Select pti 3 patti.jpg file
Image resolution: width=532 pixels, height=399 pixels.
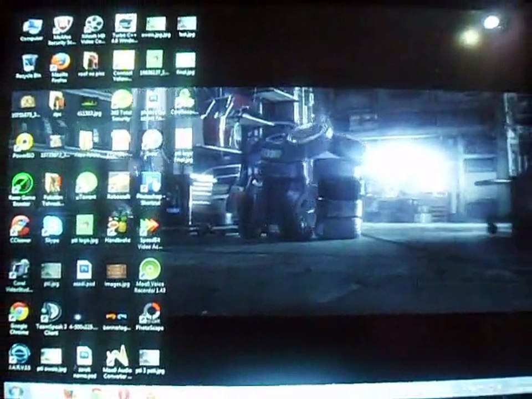150,362
